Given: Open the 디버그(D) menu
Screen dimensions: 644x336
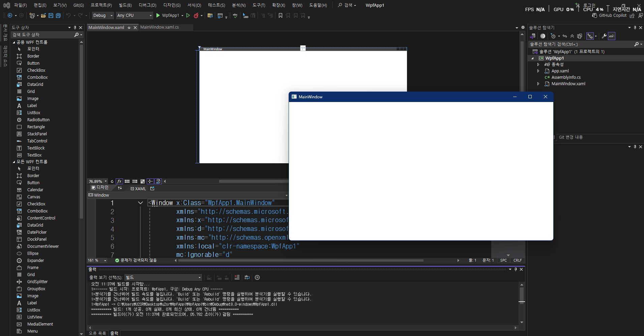Looking at the screenshot, I should (147, 5).
